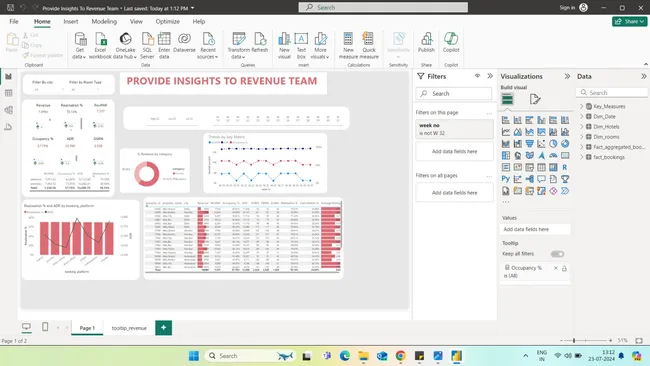Open More visuals menu
The image size is (650, 366).
[320, 46]
